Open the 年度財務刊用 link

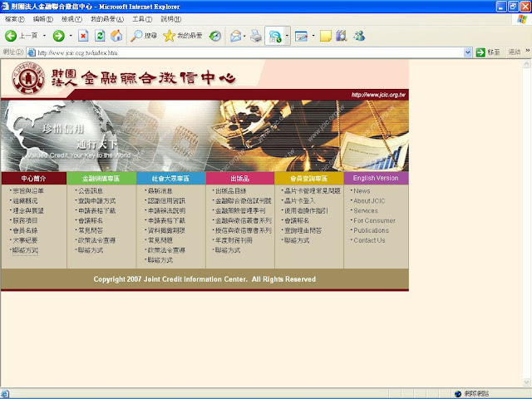click(234, 240)
